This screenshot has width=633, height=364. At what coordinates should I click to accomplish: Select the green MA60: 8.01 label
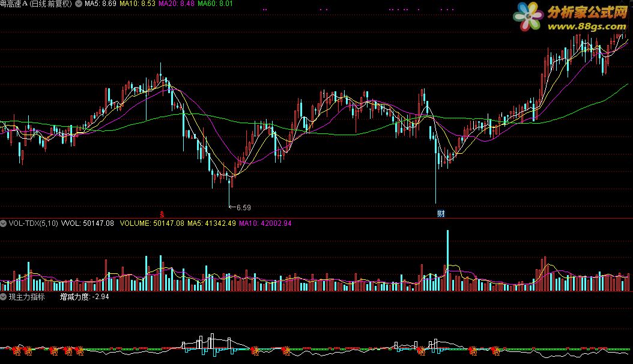point(215,4)
